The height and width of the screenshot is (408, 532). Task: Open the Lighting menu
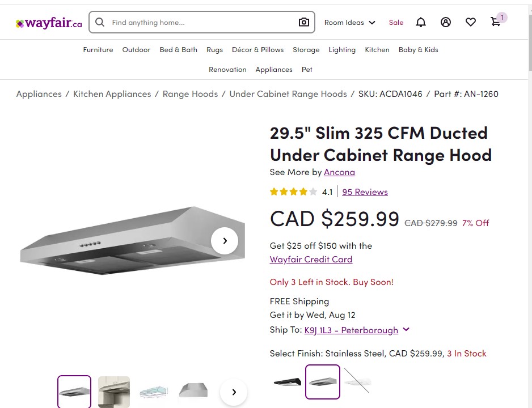click(x=342, y=50)
